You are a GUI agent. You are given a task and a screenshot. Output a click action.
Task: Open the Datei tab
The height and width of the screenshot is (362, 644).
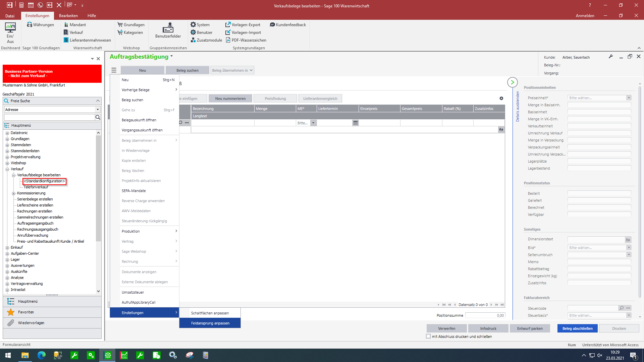point(10,16)
